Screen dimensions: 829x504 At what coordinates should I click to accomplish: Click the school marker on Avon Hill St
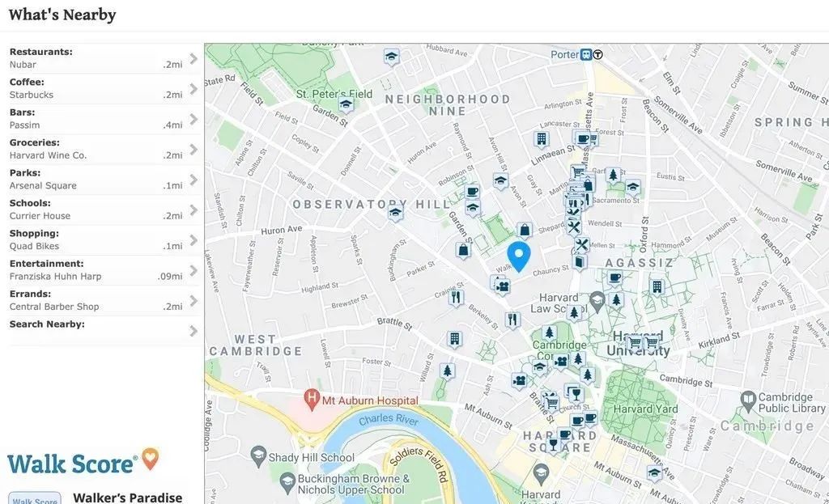pyautogui.click(x=500, y=181)
